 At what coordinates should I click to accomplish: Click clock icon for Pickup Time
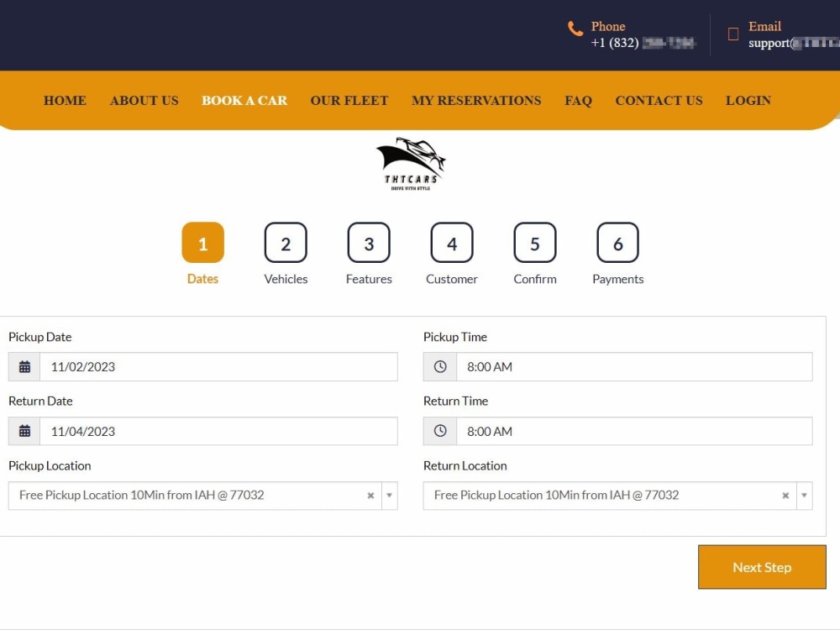click(x=440, y=367)
